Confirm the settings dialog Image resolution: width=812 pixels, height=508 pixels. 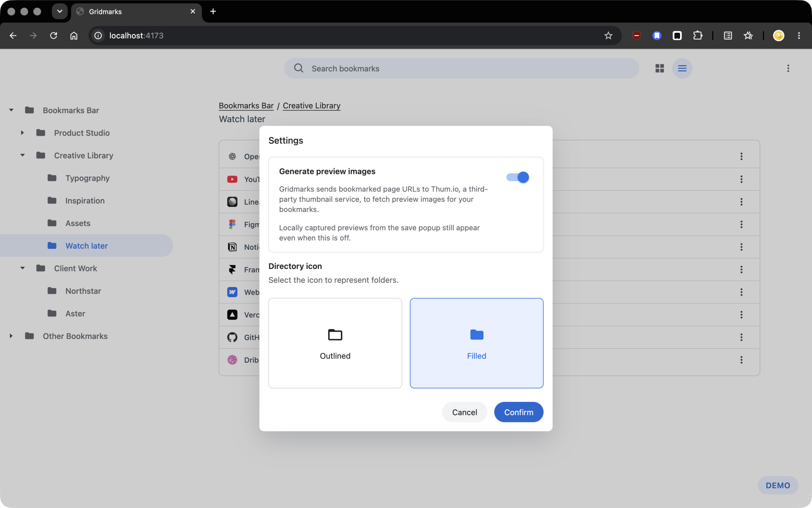519,412
